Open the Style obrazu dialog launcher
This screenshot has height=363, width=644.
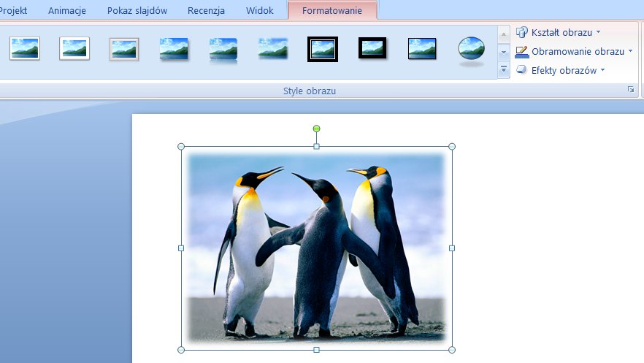click(631, 90)
